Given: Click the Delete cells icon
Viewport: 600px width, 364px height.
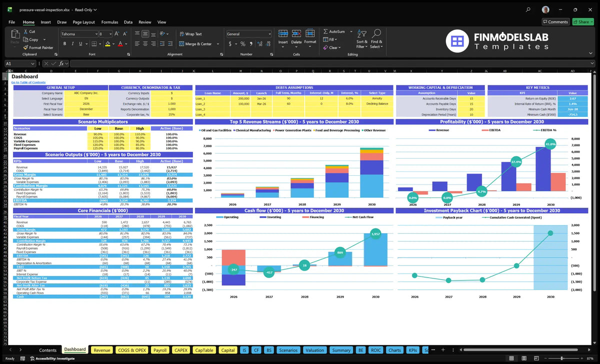Looking at the screenshot, I should click(296, 33).
